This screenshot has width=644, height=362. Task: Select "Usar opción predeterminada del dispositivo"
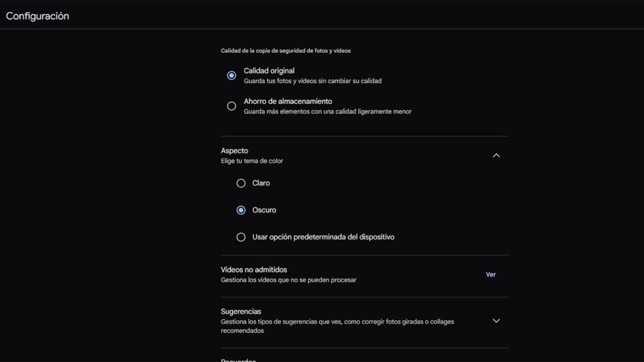[241, 237]
